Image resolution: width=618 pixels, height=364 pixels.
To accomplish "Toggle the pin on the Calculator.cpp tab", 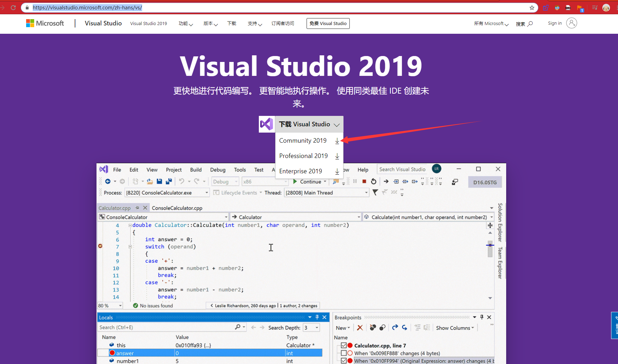I will [x=137, y=208].
